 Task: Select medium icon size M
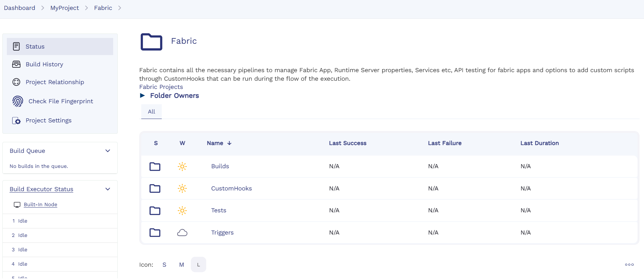pyautogui.click(x=182, y=265)
